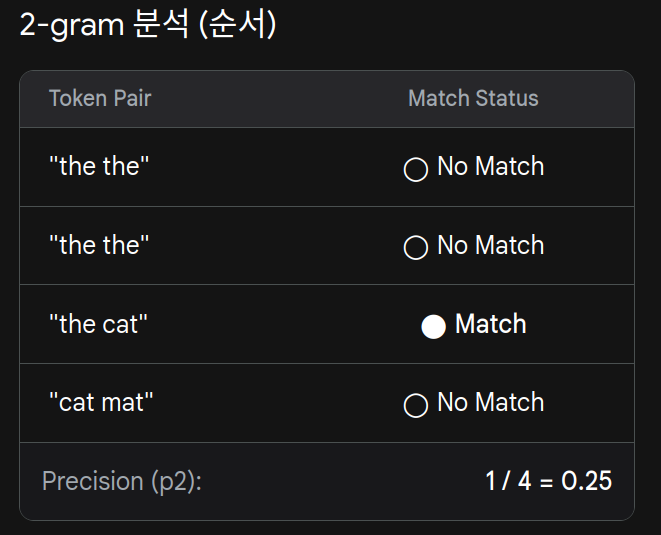661x535 pixels.
Task: Click the "2-gram" word in the heading
Action: (x=71, y=26)
